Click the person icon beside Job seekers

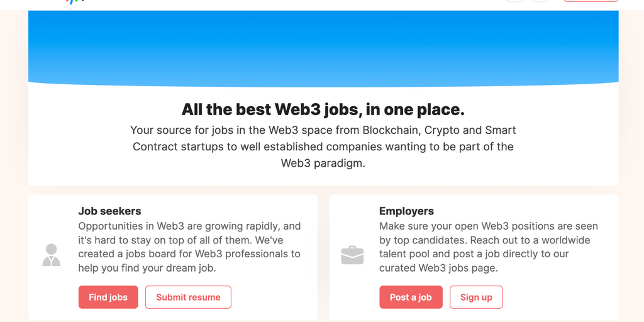point(51,255)
